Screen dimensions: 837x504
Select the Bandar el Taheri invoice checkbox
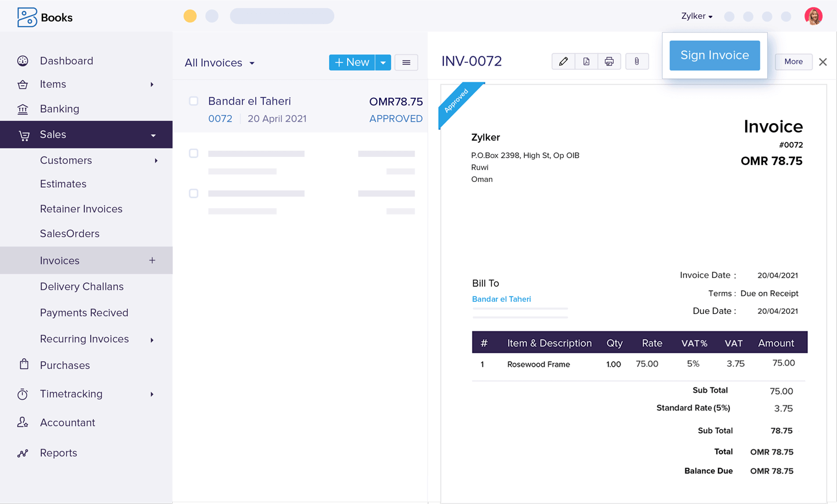194,101
